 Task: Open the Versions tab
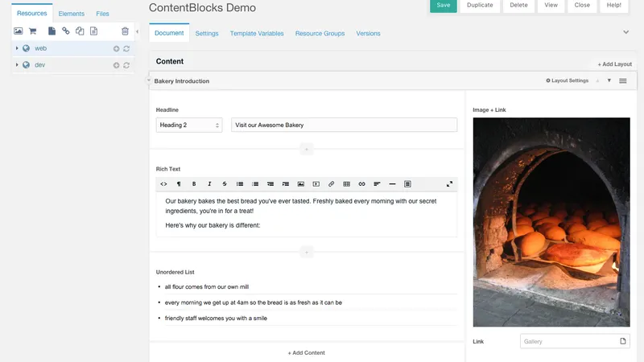pos(368,33)
